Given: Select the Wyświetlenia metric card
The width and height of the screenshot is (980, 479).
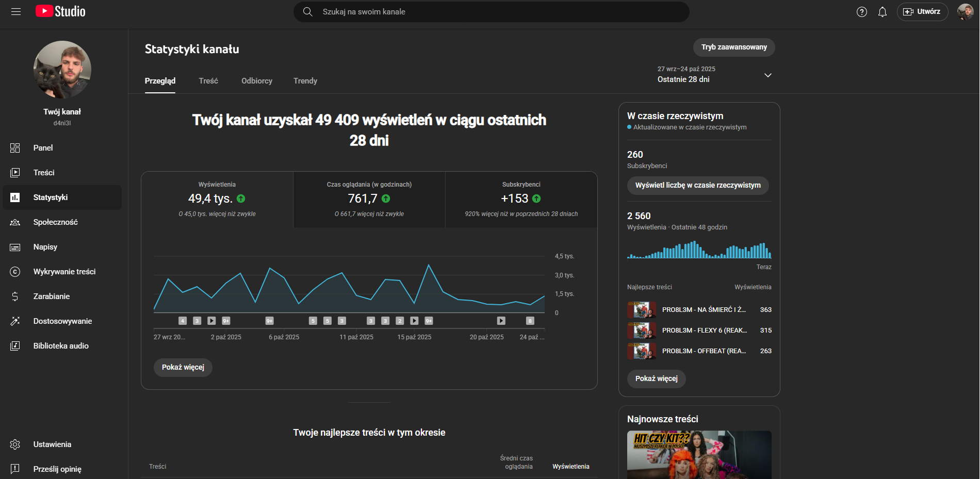Looking at the screenshot, I should coord(217,200).
